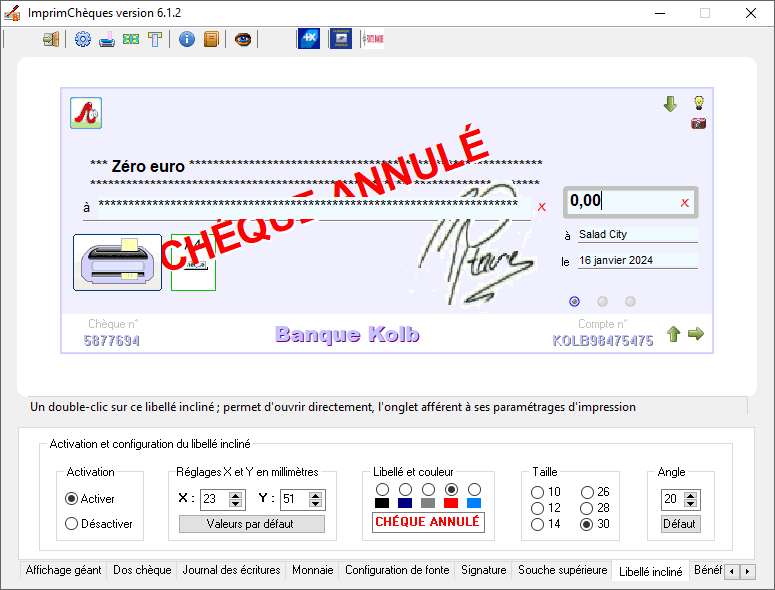This screenshot has width=775, height=590.
Task: Decrease the Y value with down spinner
Action: [315, 504]
